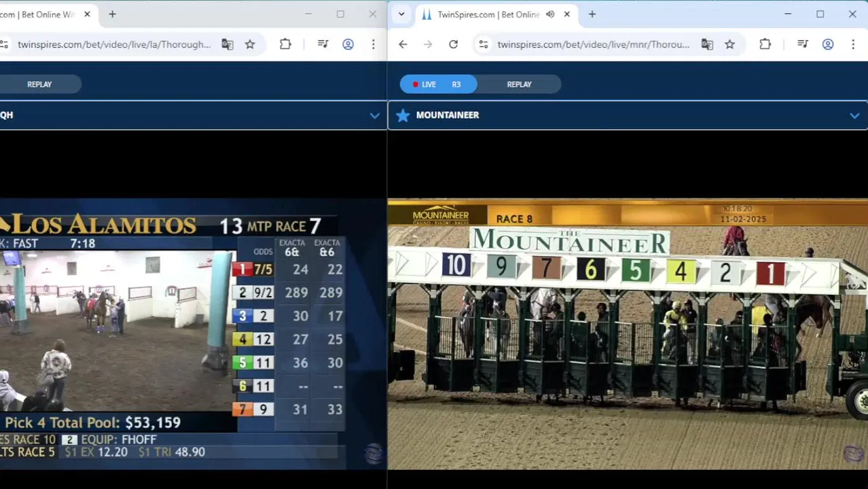The width and height of the screenshot is (868, 489).
Task: Open tab search dropdown in right window
Action: click(x=401, y=14)
